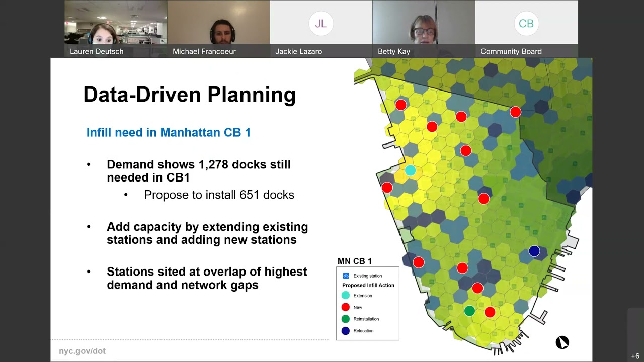
Task: Click the red New swatch in legend
Action: [346, 307]
